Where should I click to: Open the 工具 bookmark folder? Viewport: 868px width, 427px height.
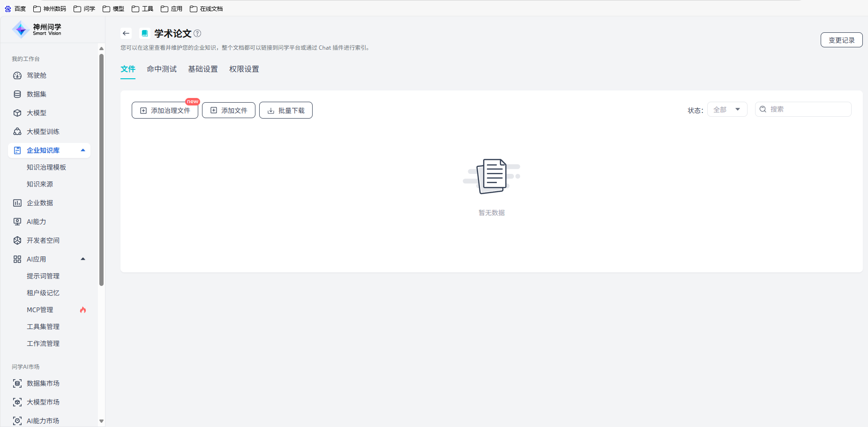point(142,9)
